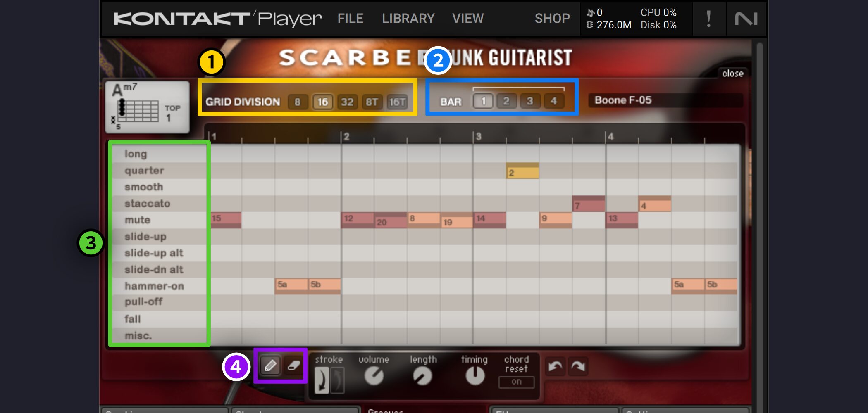Click the volume knob
This screenshot has width=868, height=413.
[x=374, y=376]
